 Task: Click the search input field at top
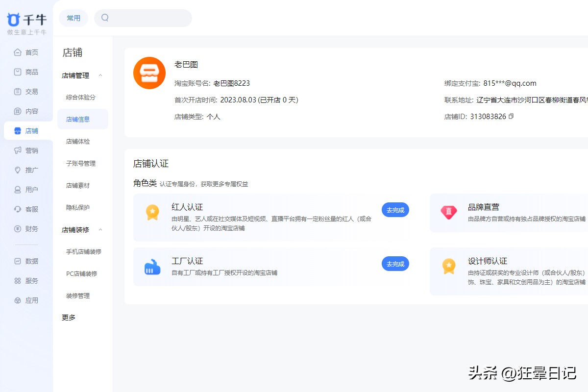point(142,18)
